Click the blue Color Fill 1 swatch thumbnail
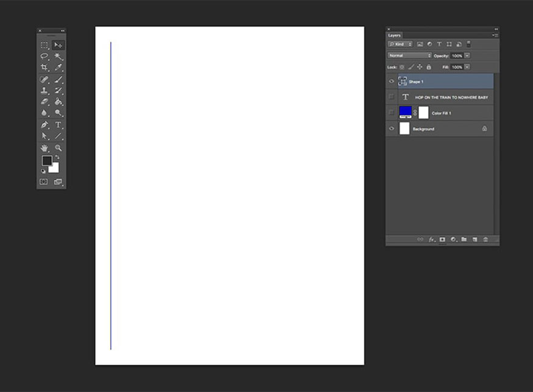The width and height of the screenshot is (533, 392). pos(405,112)
